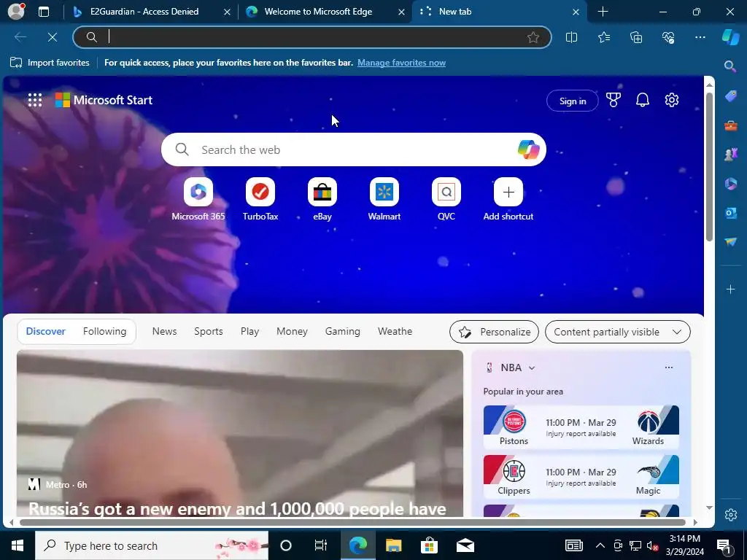Screen dimensions: 747x560
Task: Open the notifications bell
Action: pos(642,100)
